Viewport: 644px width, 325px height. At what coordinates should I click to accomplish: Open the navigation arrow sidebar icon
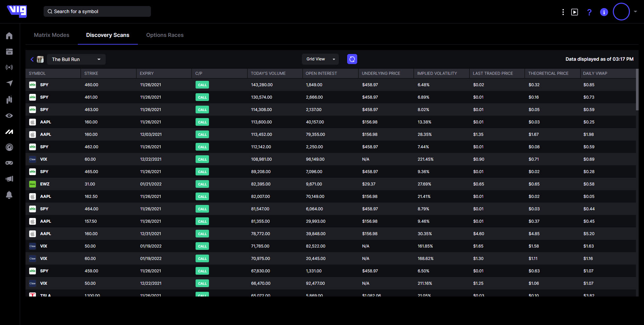[x=9, y=83]
